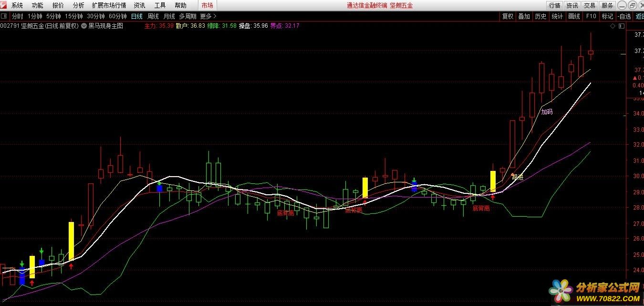The width and height of the screenshot is (644, 306).
Task: Click red up arrow under tallest yellow bar
Action: tap(71, 266)
